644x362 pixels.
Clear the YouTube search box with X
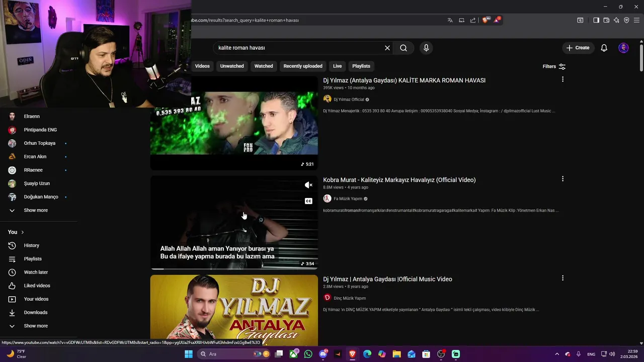coord(387,48)
